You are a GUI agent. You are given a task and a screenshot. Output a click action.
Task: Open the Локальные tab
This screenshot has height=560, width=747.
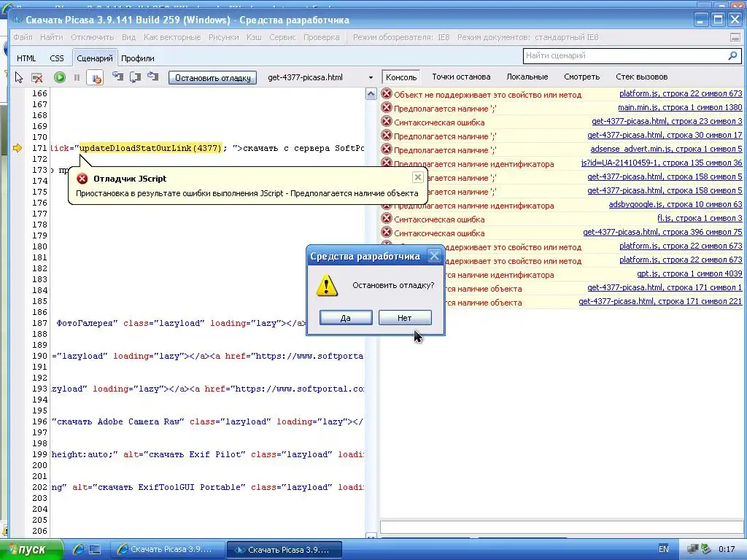coord(527,77)
